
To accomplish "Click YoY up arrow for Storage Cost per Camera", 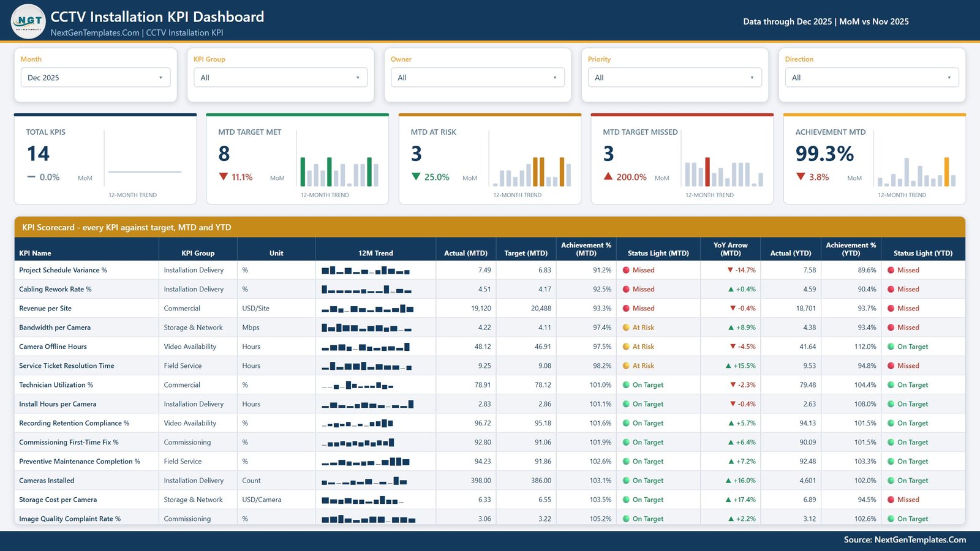I will [728, 500].
